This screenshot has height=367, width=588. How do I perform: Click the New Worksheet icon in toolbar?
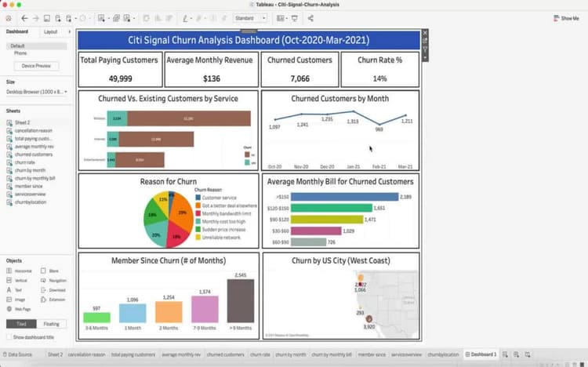click(101, 18)
